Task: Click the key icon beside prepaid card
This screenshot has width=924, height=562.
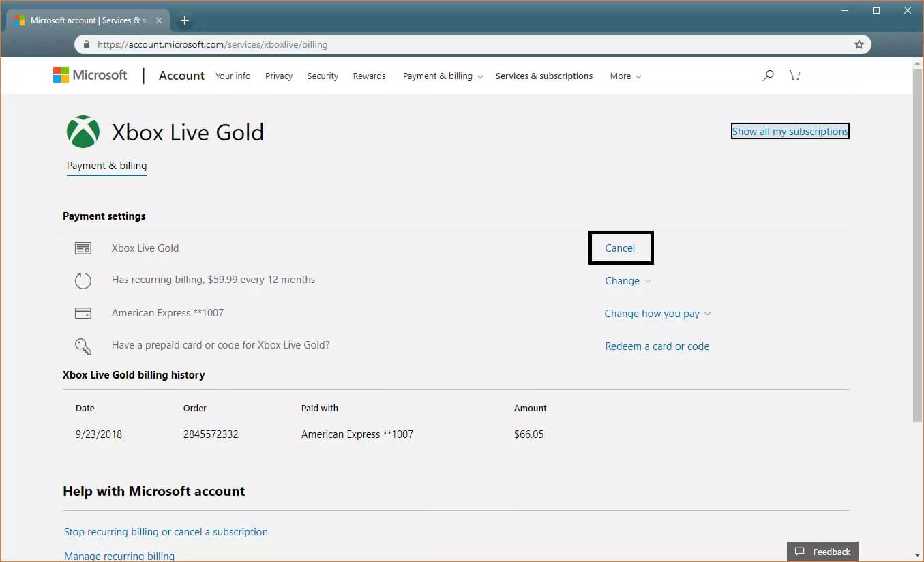Action: click(83, 346)
